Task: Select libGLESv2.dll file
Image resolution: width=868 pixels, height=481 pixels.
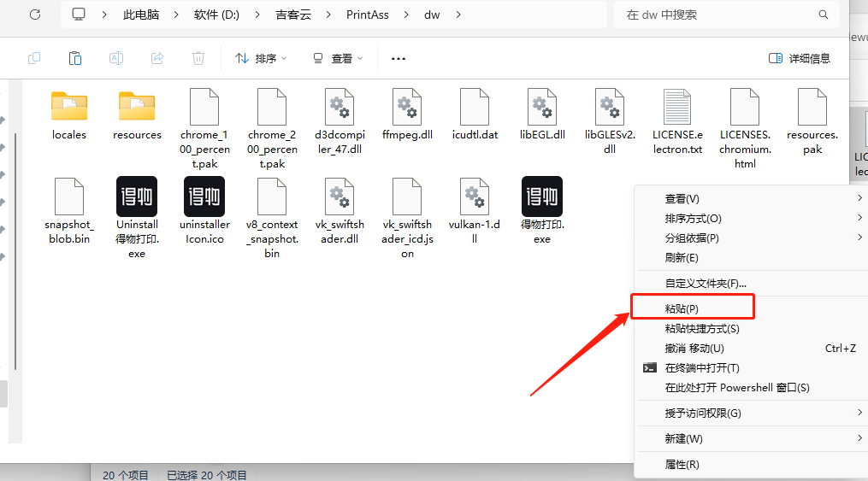Action: point(610,121)
